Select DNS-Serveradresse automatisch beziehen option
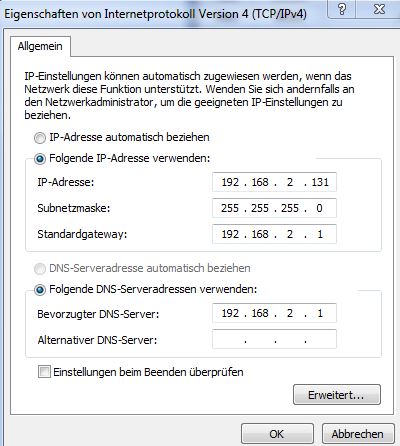Viewport: 400px width, 446px height. 40,269
